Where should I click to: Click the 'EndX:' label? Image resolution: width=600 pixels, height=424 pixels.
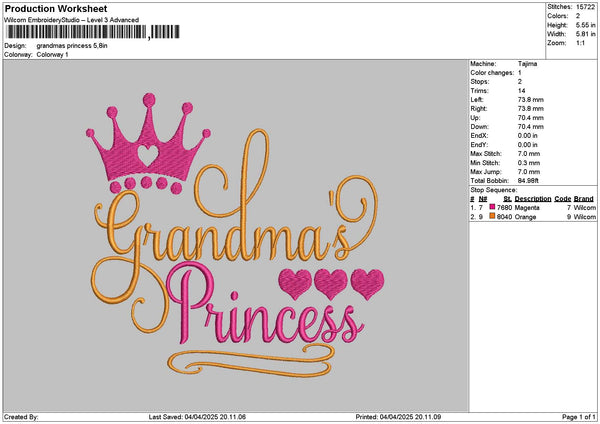(479, 136)
